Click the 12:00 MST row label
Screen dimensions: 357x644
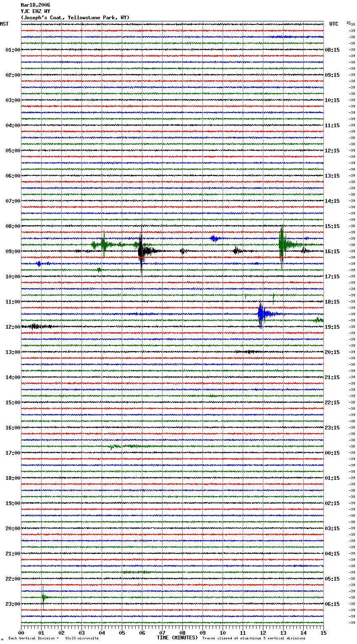coord(13,327)
